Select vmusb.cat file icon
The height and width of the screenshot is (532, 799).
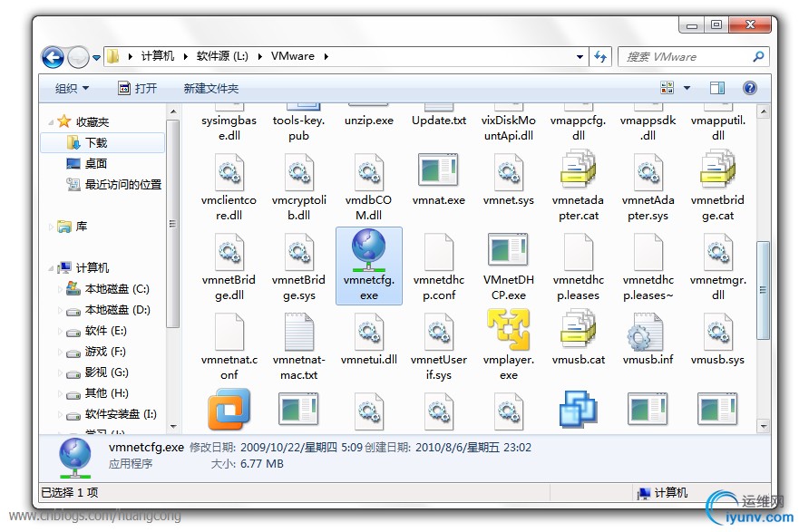(x=578, y=330)
